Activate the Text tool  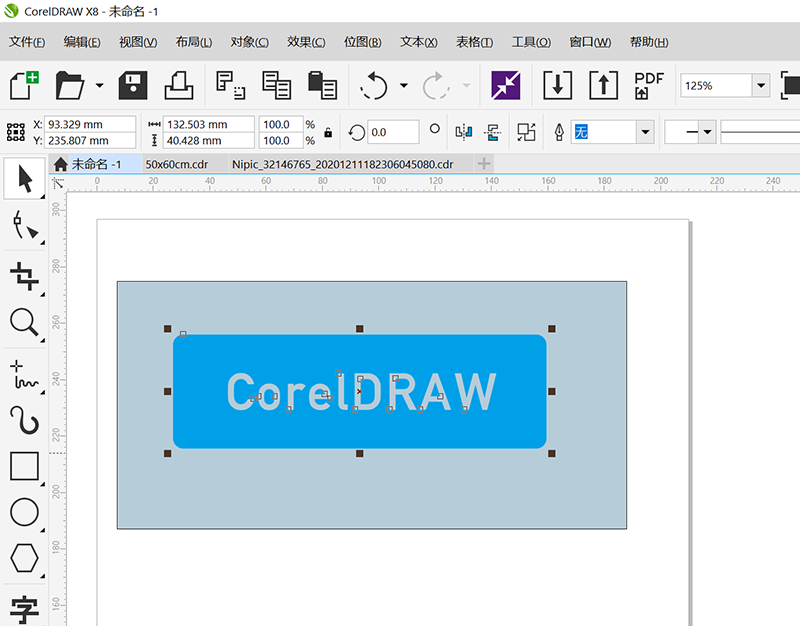pyautogui.click(x=24, y=607)
